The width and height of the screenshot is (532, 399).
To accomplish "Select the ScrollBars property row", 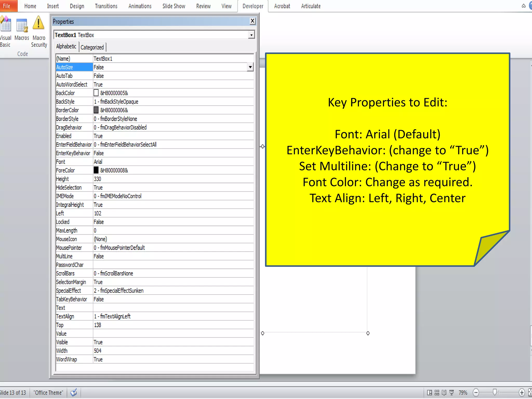I will point(155,273).
